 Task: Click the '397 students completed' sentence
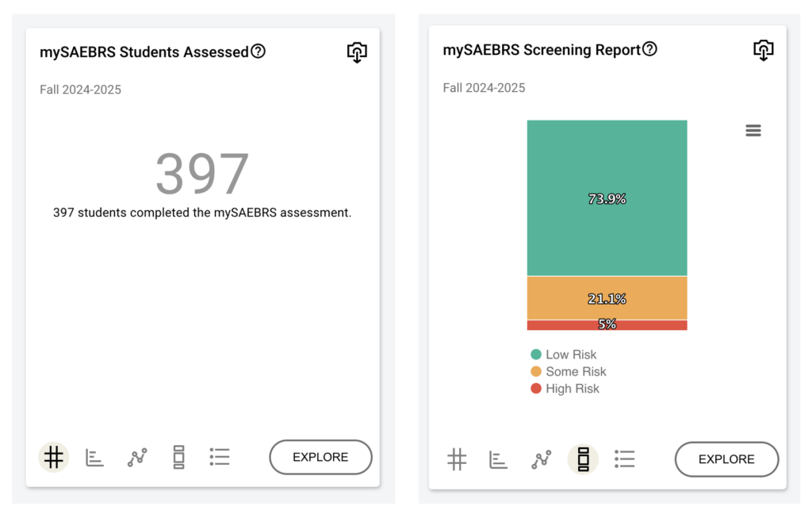[x=202, y=213]
